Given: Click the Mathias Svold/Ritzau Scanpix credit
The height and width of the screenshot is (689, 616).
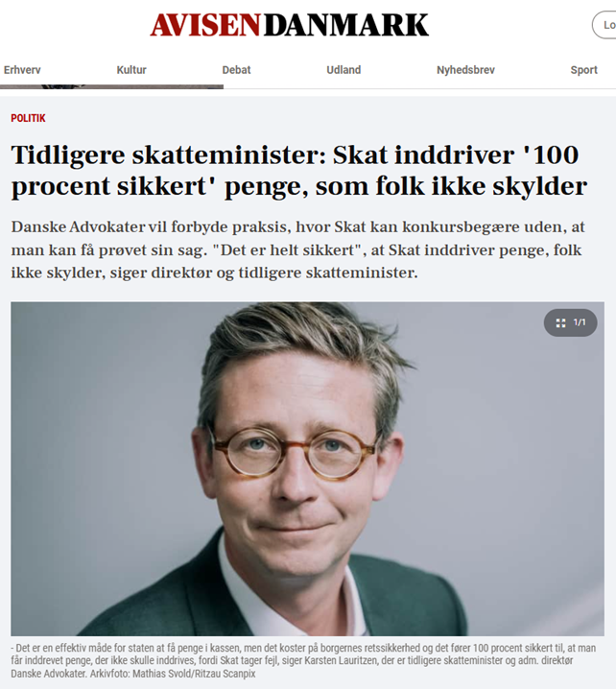Looking at the screenshot, I should pos(194,674).
